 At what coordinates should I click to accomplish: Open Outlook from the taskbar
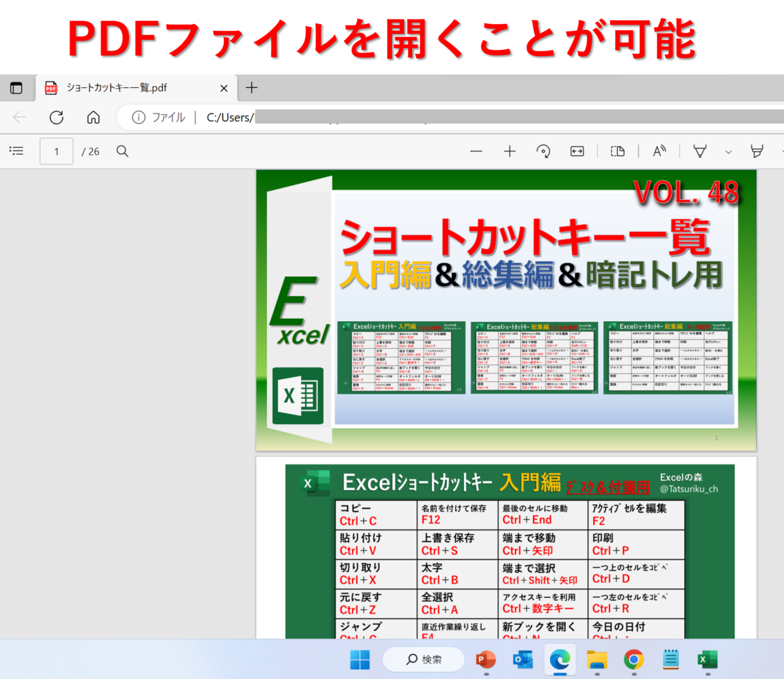click(523, 659)
